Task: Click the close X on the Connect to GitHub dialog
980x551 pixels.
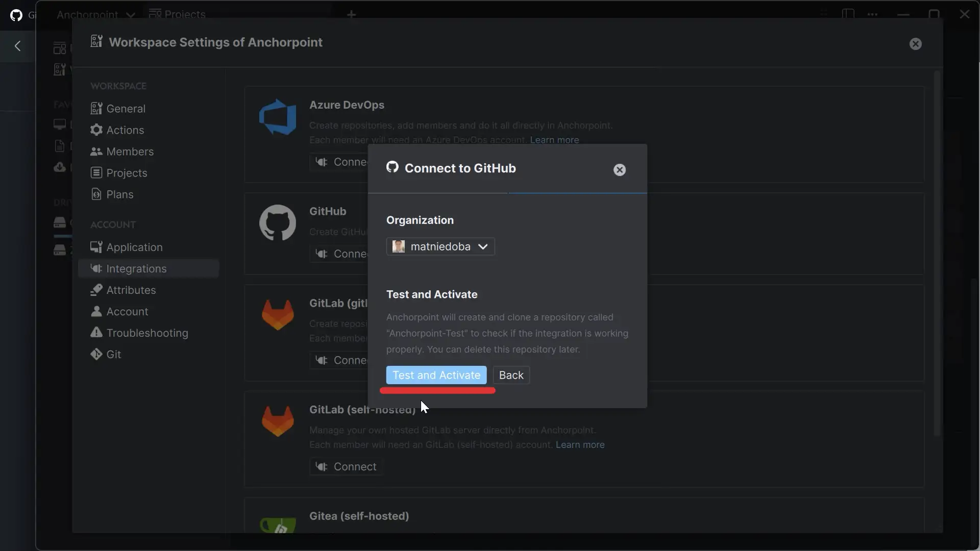Action: pyautogui.click(x=619, y=169)
